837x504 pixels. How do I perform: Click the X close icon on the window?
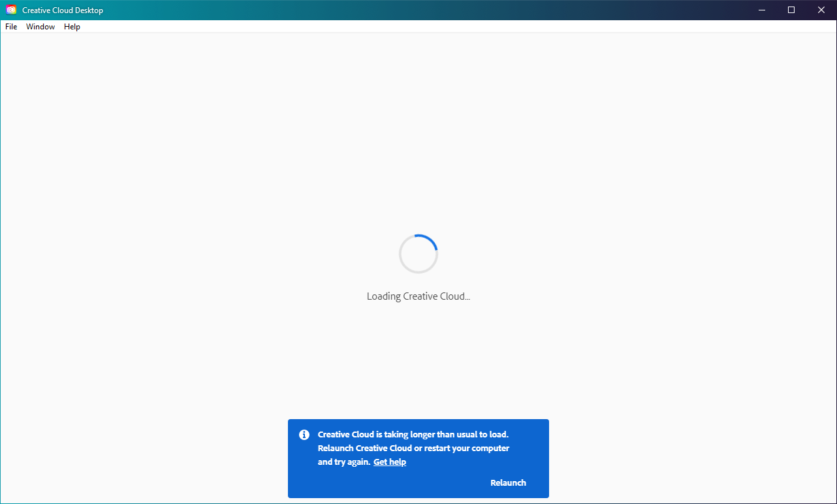(x=821, y=10)
